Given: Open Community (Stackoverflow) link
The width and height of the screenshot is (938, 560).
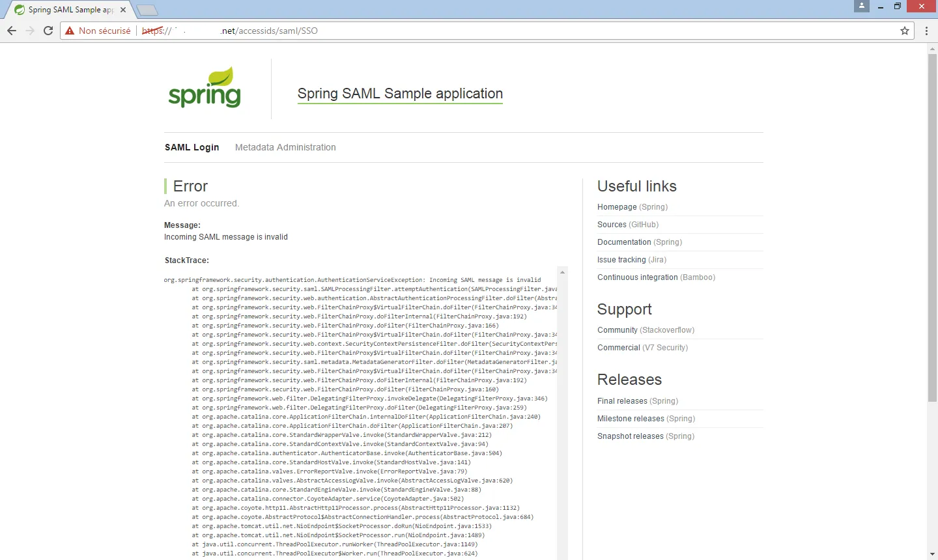Looking at the screenshot, I should pos(646,330).
